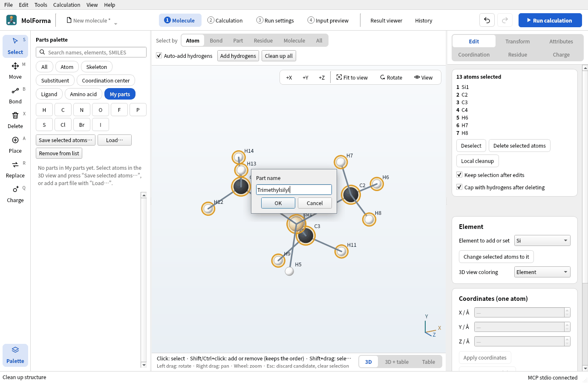Choose the Move tool
The height and width of the screenshot is (383, 588).
[x=15, y=71]
